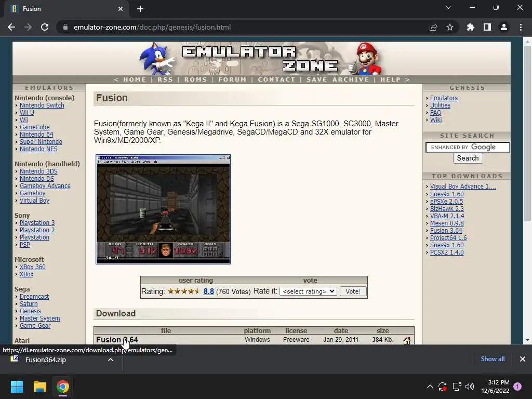Click the Chrome taskbar icon
The height and width of the screenshot is (399, 532).
point(63,387)
